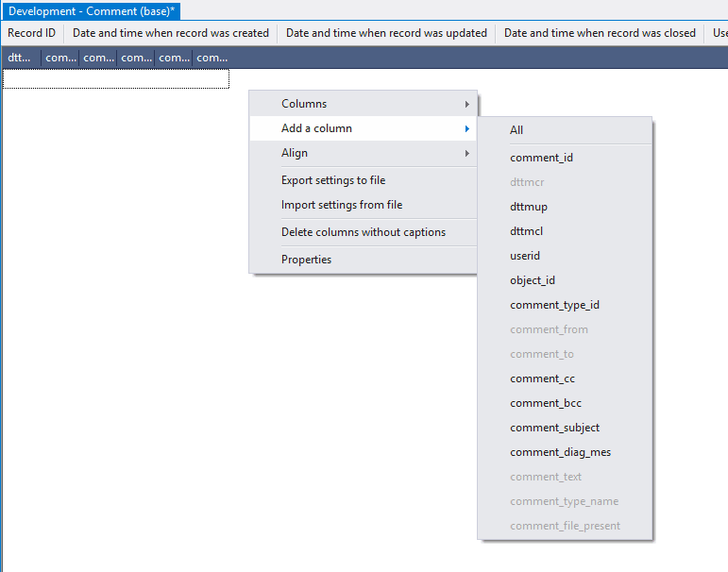This screenshot has width=728, height=572.
Task: Click the empty first grid row cell
Action: [115, 79]
